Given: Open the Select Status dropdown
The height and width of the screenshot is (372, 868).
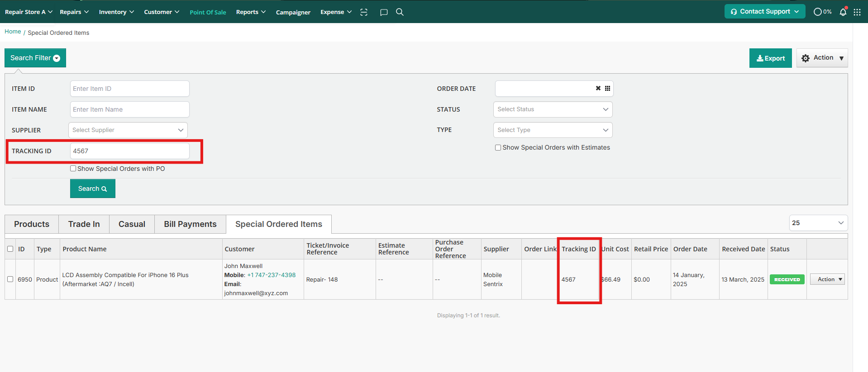Looking at the screenshot, I should click(553, 109).
